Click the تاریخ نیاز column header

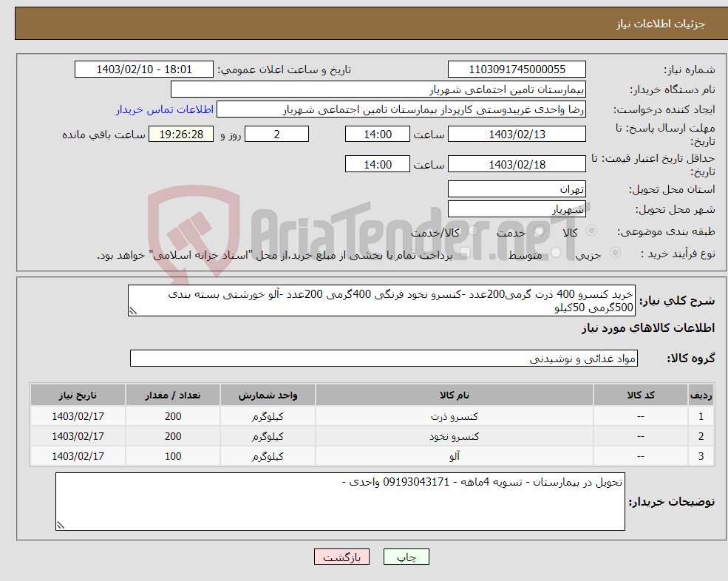[x=78, y=395]
